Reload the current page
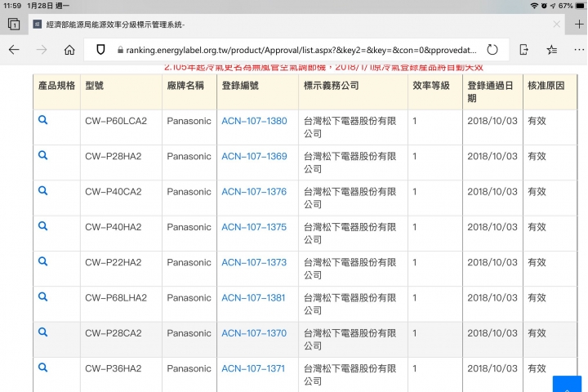The height and width of the screenshot is (392, 588). click(492, 50)
